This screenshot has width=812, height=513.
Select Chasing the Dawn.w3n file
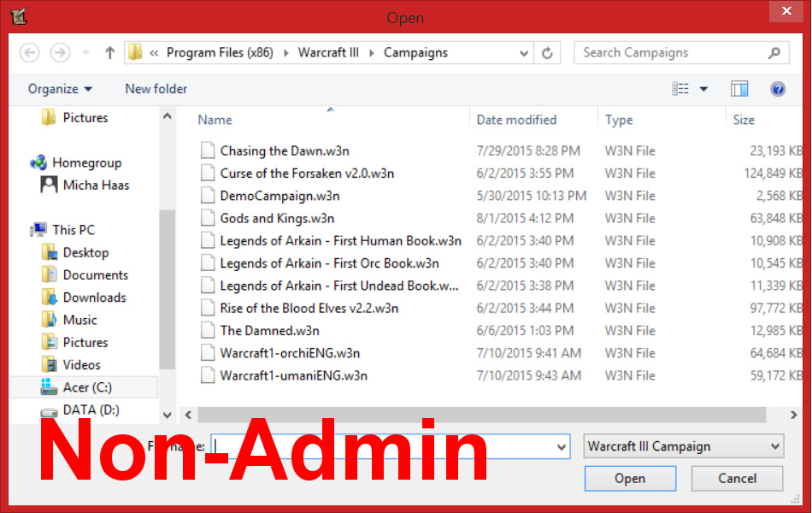pyautogui.click(x=285, y=150)
